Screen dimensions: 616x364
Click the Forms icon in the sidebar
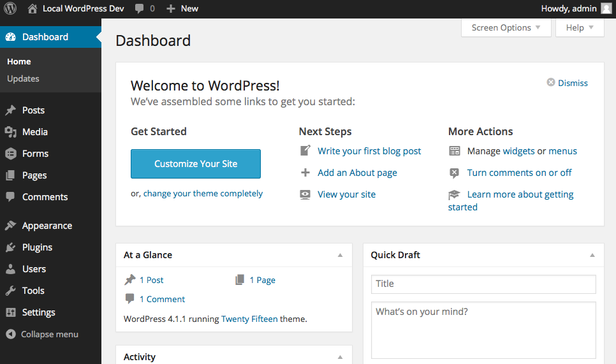[x=11, y=154]
